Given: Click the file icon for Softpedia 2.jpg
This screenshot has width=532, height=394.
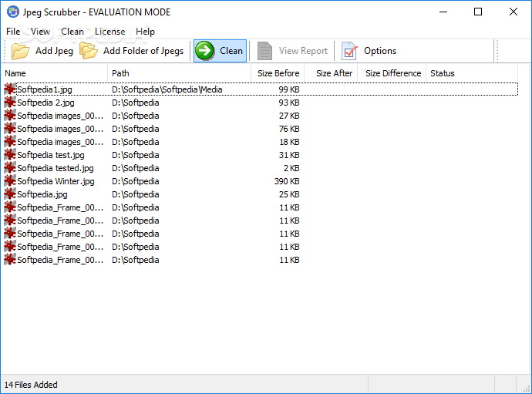Looking at the screenshot, I should [x=10, y=103].
